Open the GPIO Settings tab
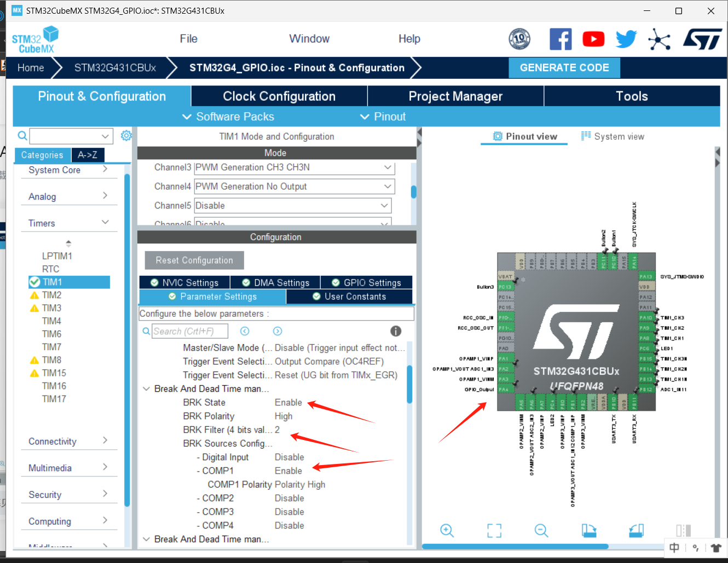The width and height of the screenshot is (728, 563). [366, 283]
